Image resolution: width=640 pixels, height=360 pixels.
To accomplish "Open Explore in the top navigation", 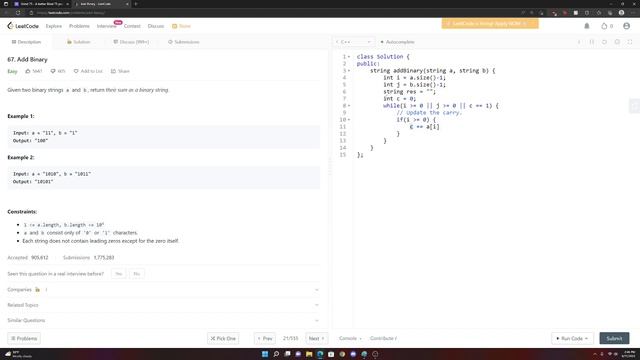I will click(x=53, y=26).
